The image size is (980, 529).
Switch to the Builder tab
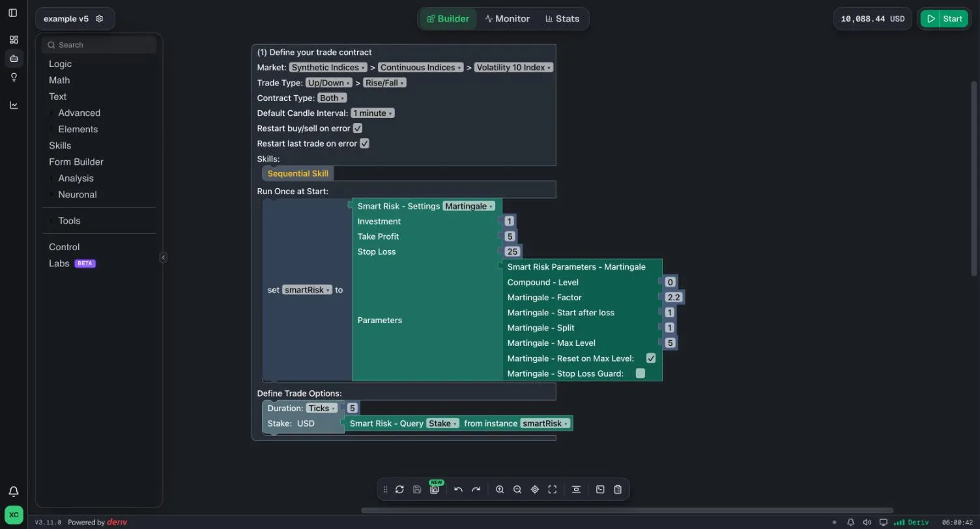point(448,19)
